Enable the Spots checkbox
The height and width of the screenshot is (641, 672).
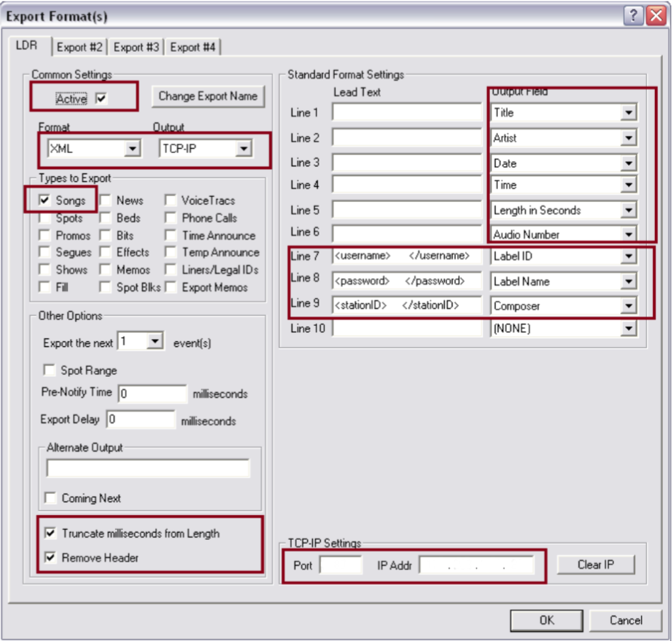tap(45, 218)
